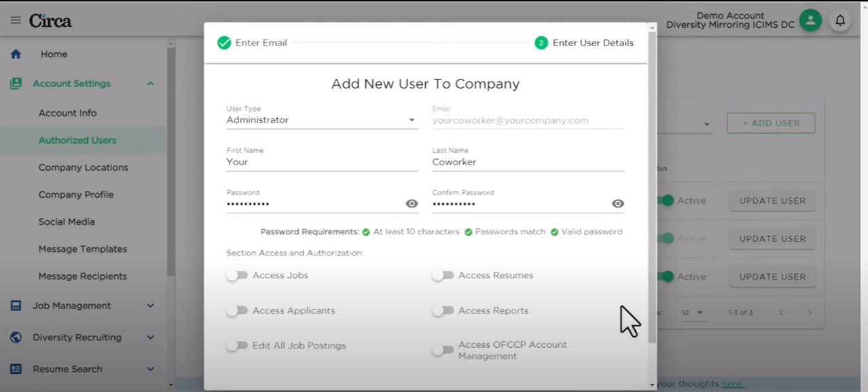Click the Demo Account avatar icon
Screen dimensions: 868x392
pyautogui.click(x=810, y=20)
